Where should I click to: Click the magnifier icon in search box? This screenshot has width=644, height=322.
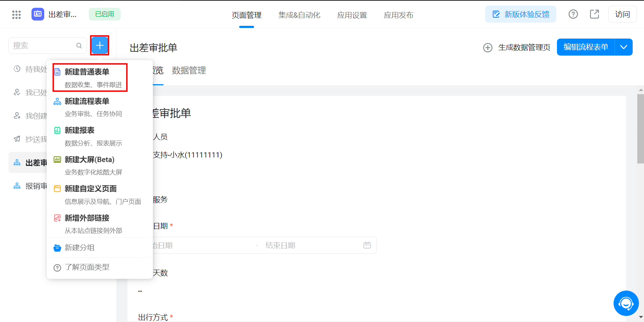pos(79,46)
